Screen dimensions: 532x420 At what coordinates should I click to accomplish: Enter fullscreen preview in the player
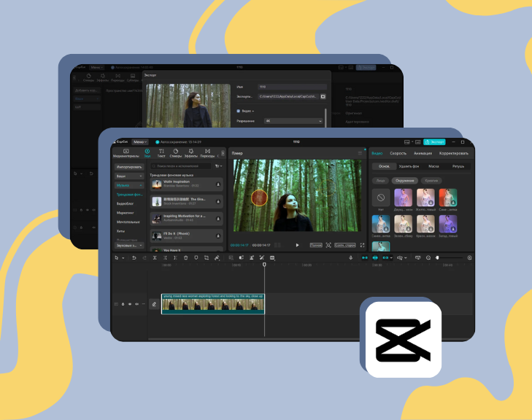(362, 245)
